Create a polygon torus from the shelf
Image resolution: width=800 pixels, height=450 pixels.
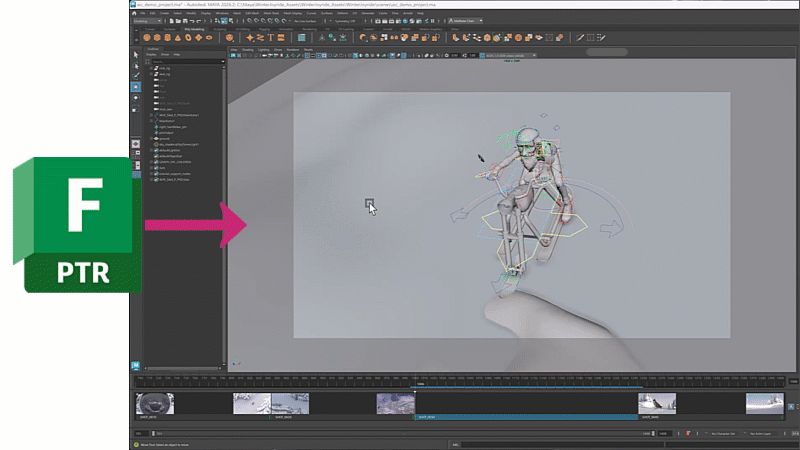pyautogui.click(x=188, y=38)
